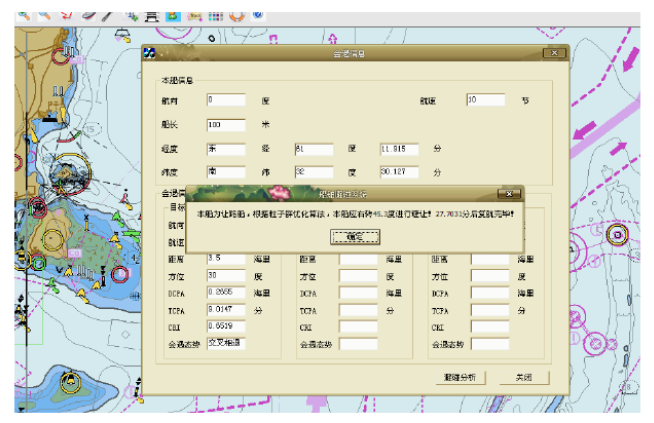Click the 经度 hemisphere field 东
The height and width of the screenshot is (423, 654).
point(226,149)
